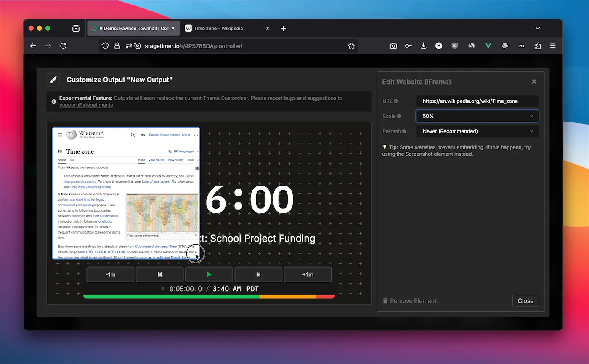Close the Edit Website panel with X
The height and width of the screenshot is (364, 589).
click(x=534, y=82)
